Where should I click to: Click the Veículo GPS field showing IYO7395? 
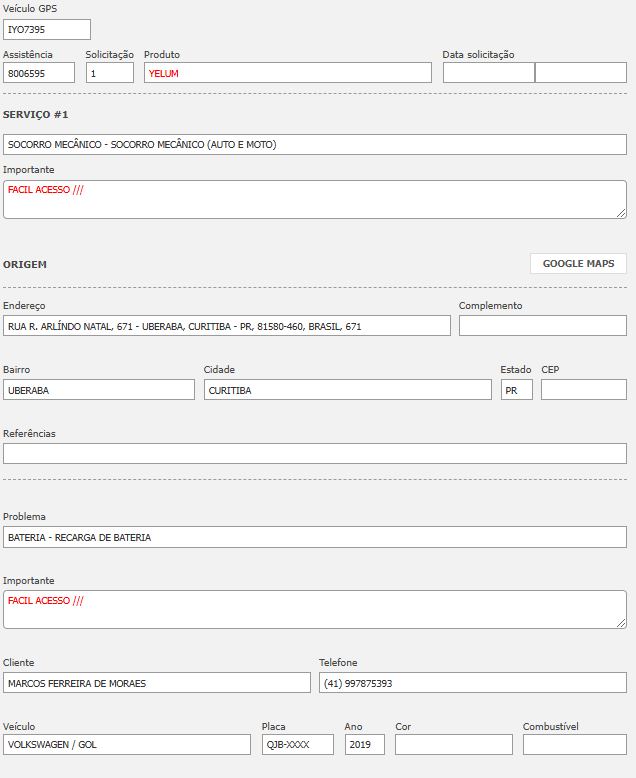pos(47,30)
